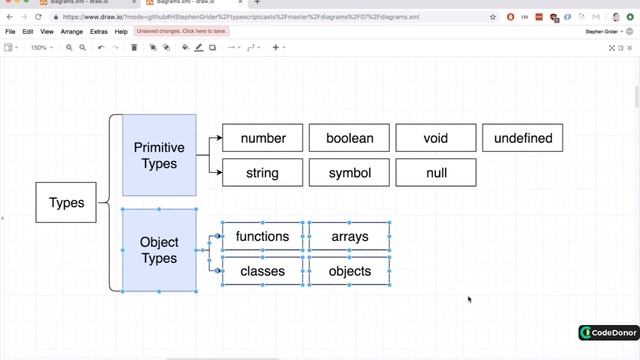
Task: Switch to the first draw.io tab
Action: (x=88, y=2)
